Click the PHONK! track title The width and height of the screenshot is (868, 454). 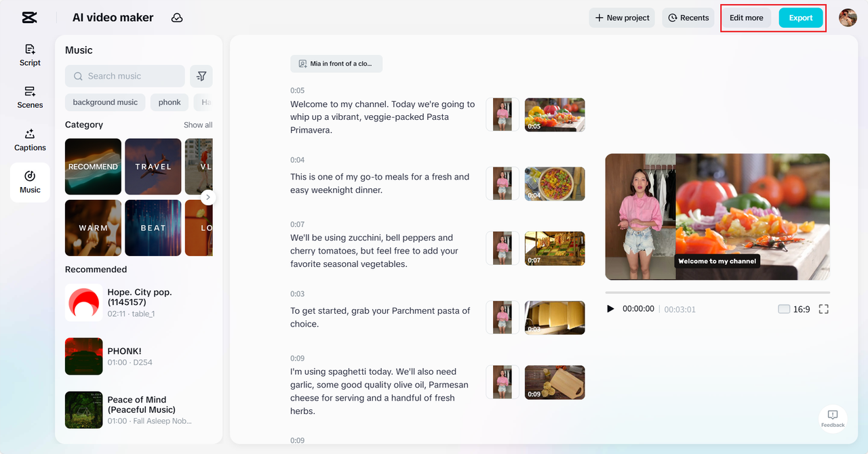pos(124,351)
